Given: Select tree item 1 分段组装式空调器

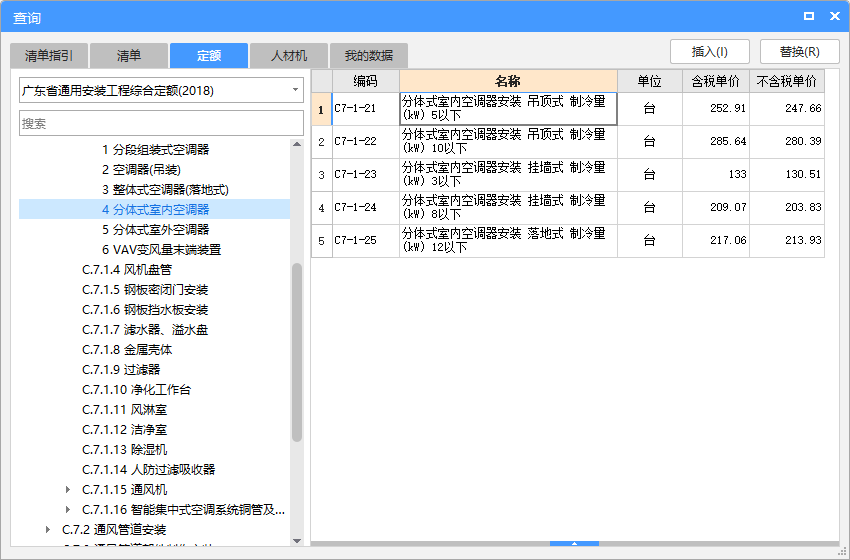Looking at the screenshot, I should 155,150.
